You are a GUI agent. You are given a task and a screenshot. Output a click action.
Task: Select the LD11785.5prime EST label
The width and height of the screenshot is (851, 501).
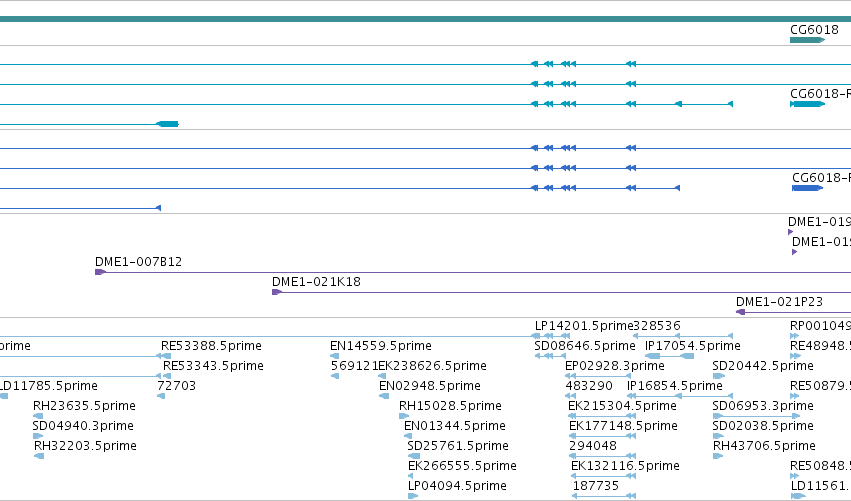pyautogui.click(x=48, y=386)
